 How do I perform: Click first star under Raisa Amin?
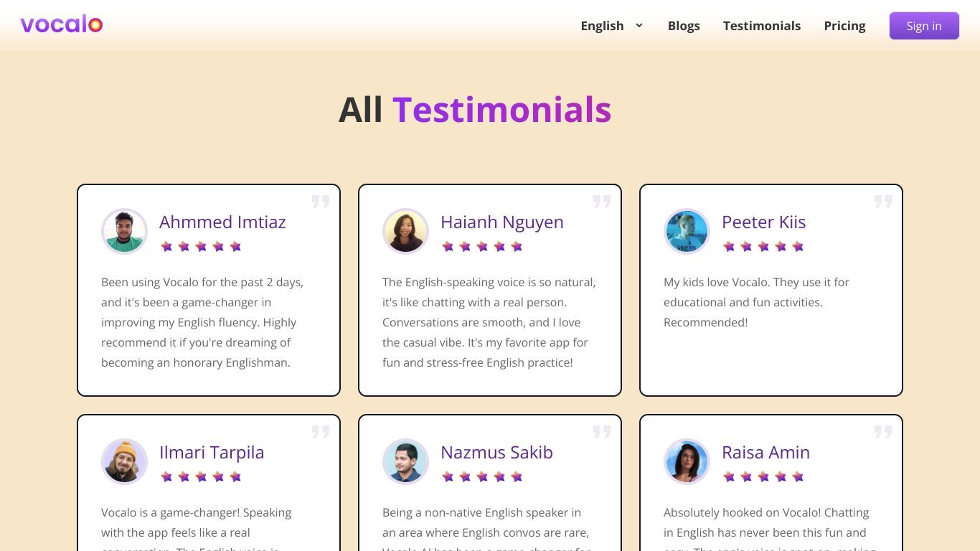[x=729, y=476]
